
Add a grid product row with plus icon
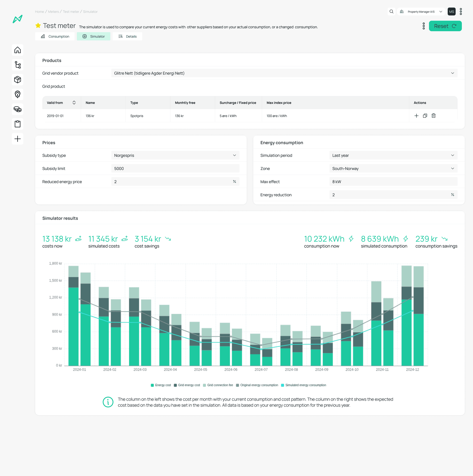(x=416, y=116)
